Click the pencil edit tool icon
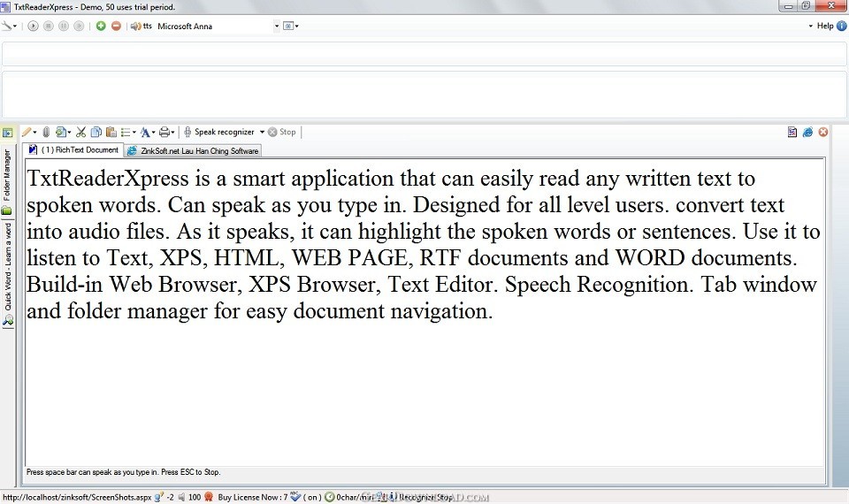 pos(26,132)
